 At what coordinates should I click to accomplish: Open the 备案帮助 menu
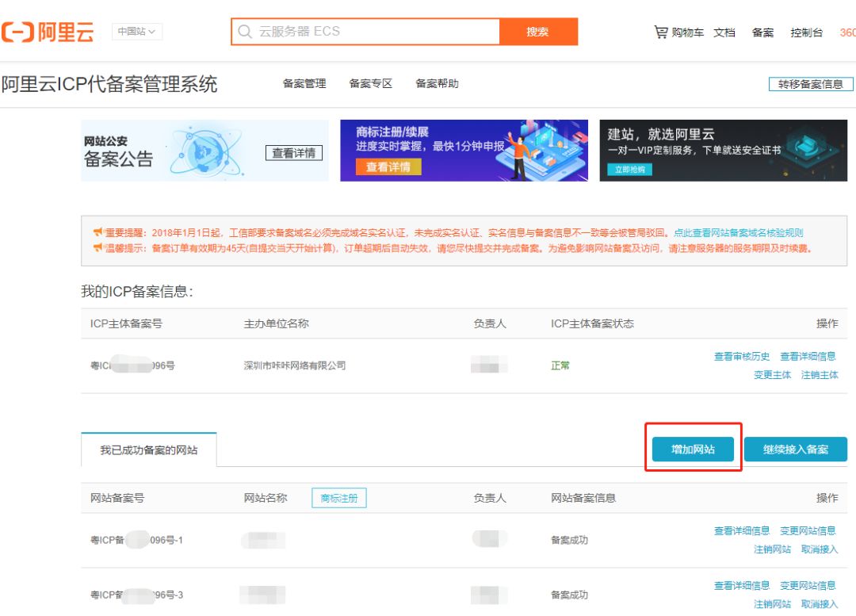click(437, 83)
